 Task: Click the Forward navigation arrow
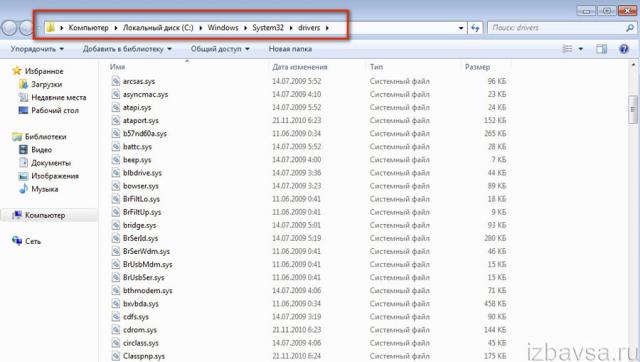coord(26,28)
